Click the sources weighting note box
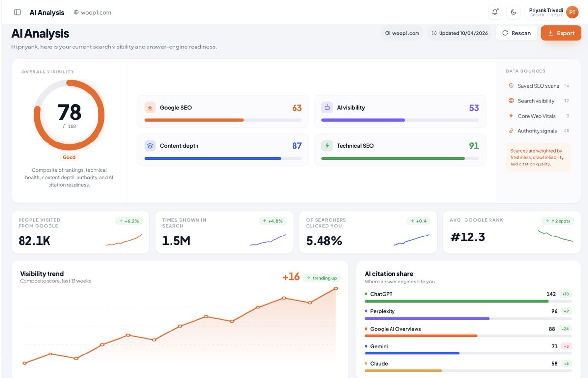Image resolution: width=588 pixels, height=378 pixels. pyautogui.click(x=539, y=157)
